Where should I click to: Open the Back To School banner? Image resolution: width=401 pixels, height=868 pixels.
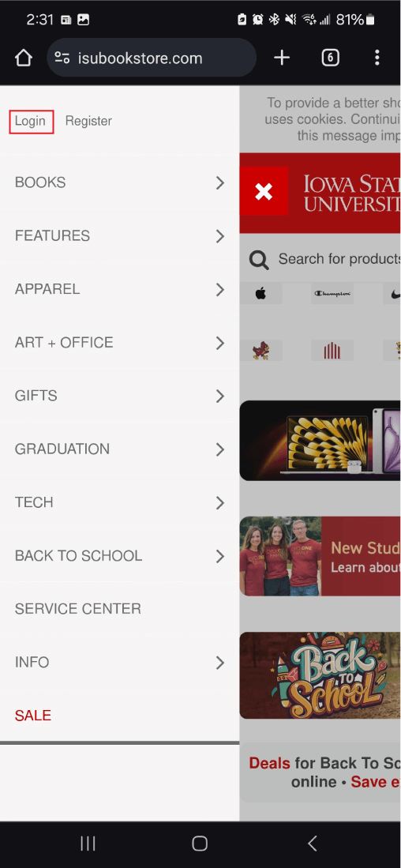[320, 675]
